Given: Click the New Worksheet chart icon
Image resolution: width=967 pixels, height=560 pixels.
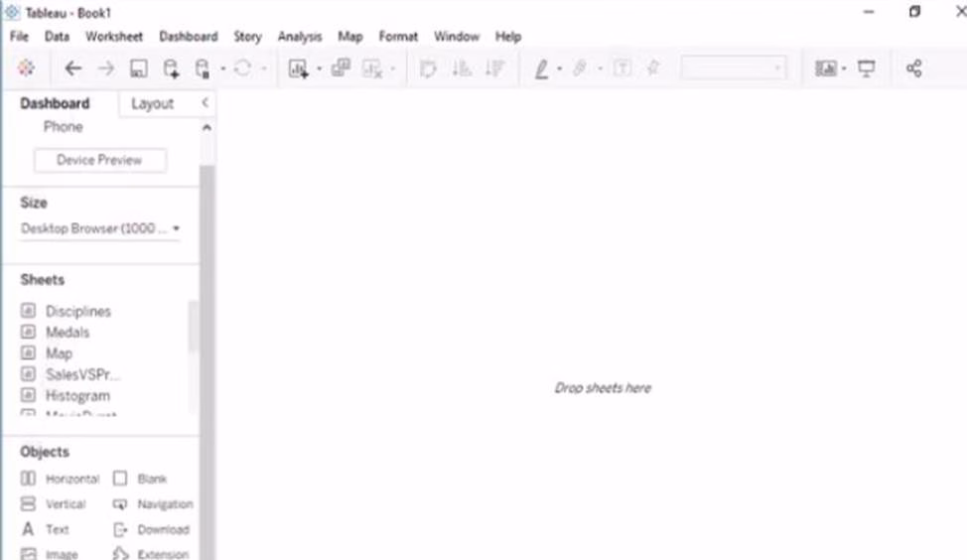Looking at the screenshot, I should [298, 69].
